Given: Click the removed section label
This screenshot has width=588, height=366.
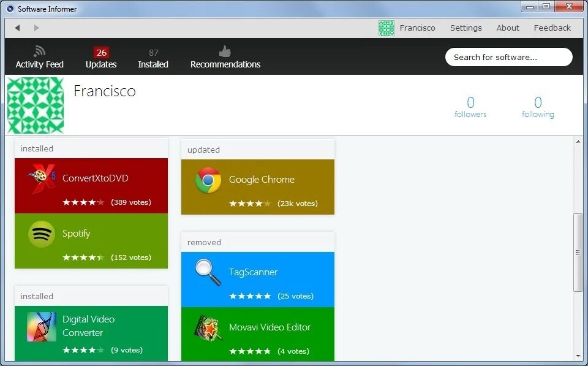Looking at the screenshot, I should [204, 243].
